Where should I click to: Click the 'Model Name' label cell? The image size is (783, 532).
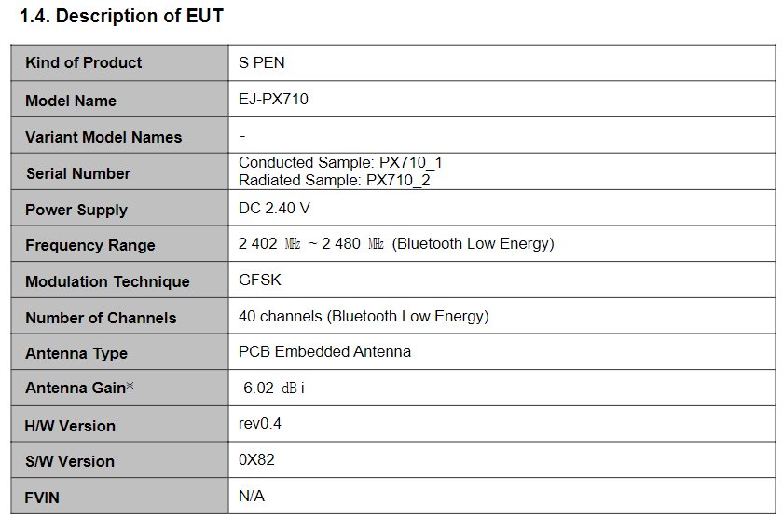120,100
